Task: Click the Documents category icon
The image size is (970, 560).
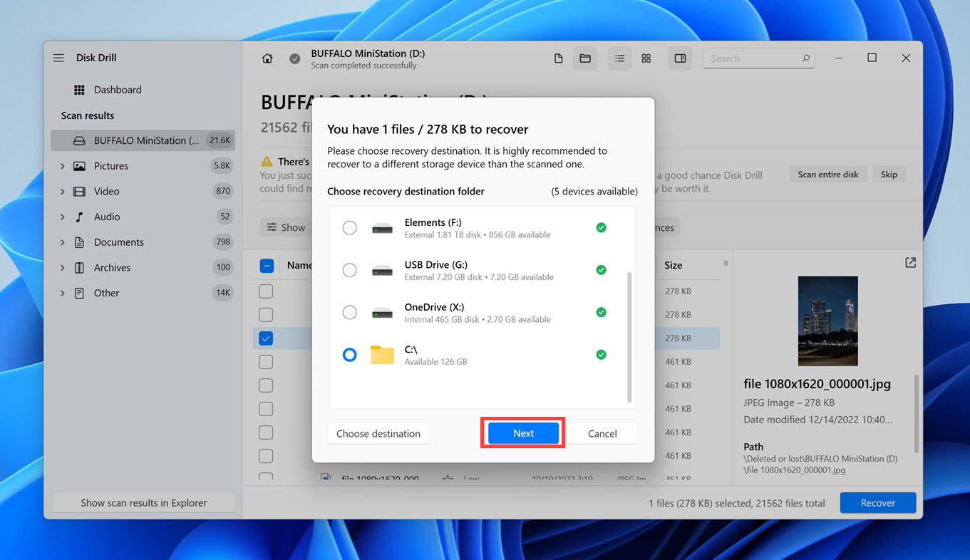Action: click(x=80, y=242)
